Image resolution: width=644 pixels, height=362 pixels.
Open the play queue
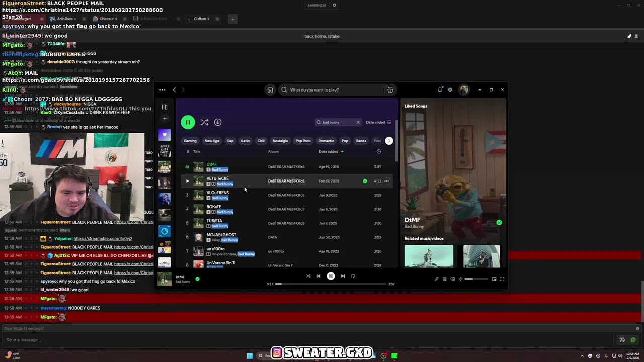(444, 279)
